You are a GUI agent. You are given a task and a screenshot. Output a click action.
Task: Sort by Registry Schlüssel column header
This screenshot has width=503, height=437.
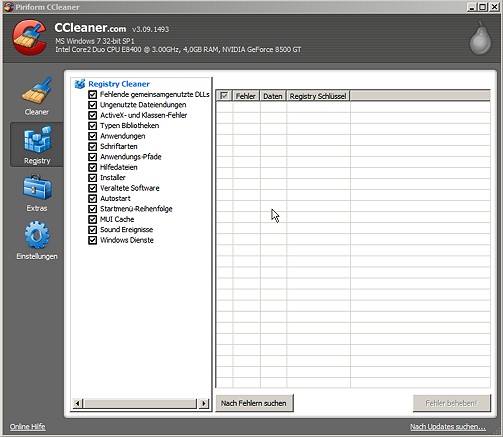pyautogui.click(x=318, y=96)
